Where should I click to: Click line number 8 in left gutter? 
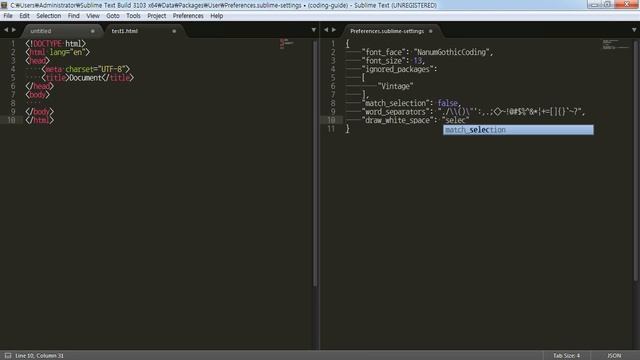pos(13,103)
